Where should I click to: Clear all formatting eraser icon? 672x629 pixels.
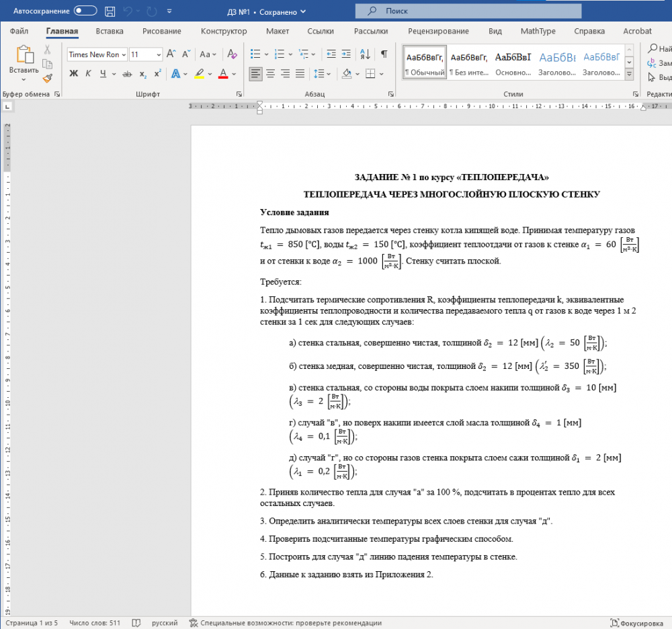pos(232,54)
